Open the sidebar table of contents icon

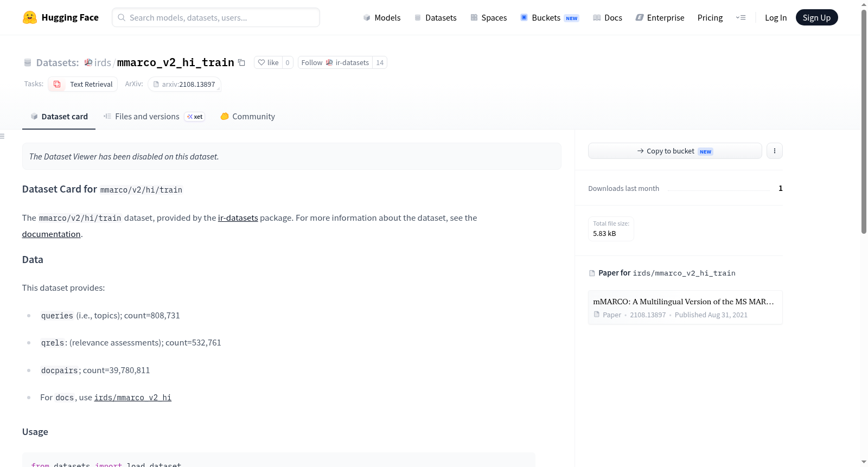(2, 136)
